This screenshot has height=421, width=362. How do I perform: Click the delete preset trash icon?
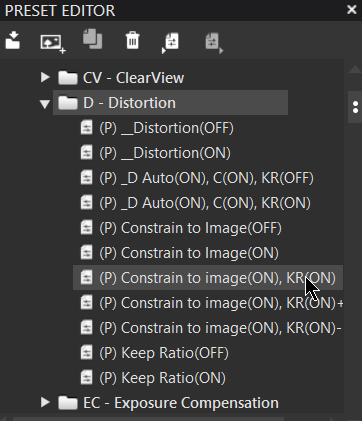point(132,40)
